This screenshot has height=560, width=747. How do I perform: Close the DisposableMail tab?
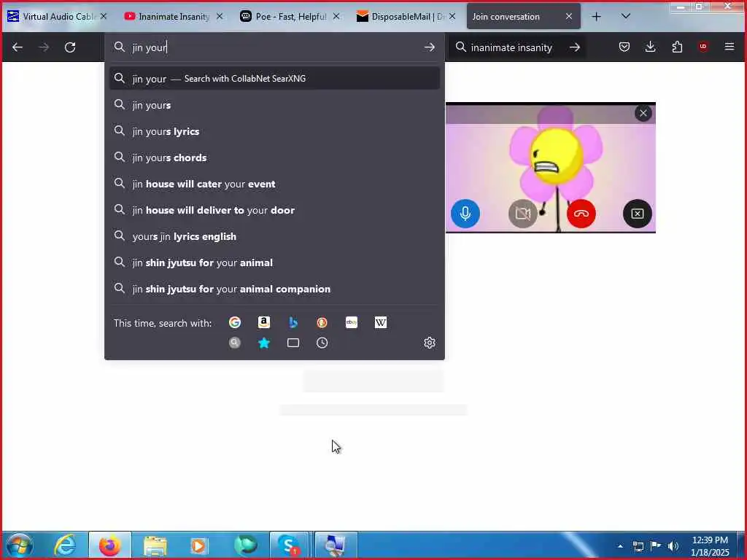point(452,16)
